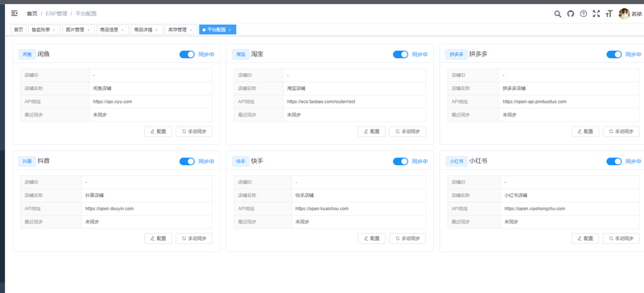Open the help documentation icon
This screenshot has height=293, width=644.
[583, 14]
